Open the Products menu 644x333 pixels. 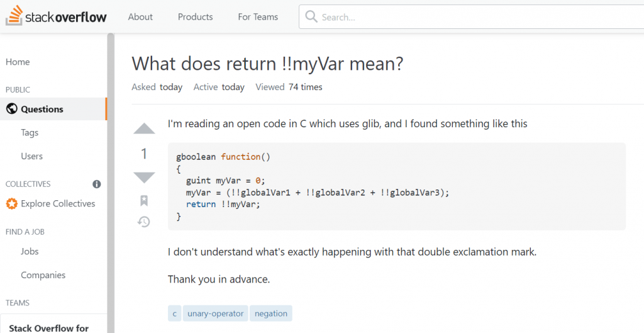point(195,17)
